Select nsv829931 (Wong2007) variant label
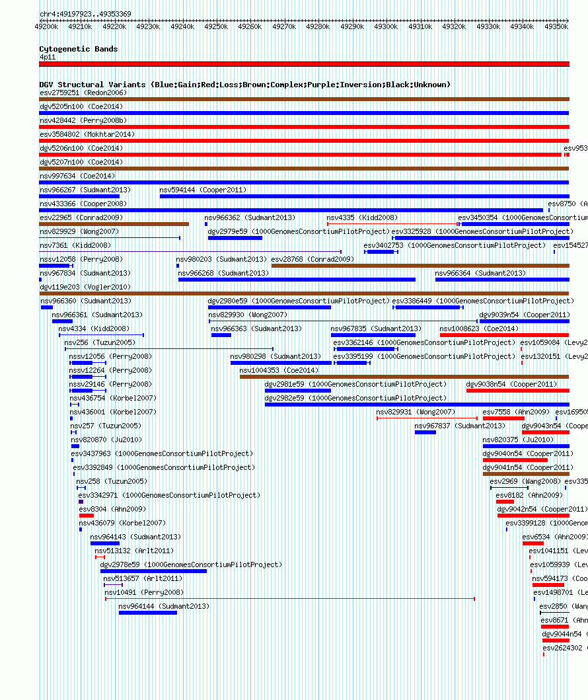 tap(416, 411)
